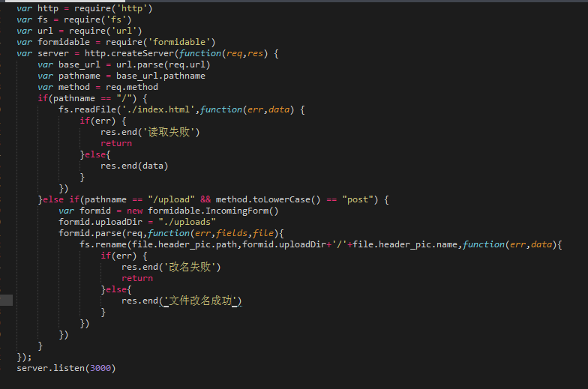Place cursor on require('fs') call
588x389 pixels.
(97, 19)
